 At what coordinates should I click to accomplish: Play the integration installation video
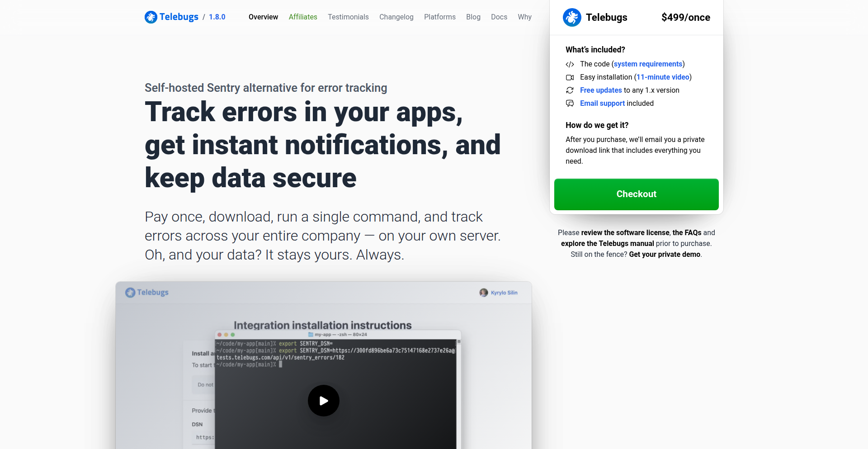click(x=323, y=400)
